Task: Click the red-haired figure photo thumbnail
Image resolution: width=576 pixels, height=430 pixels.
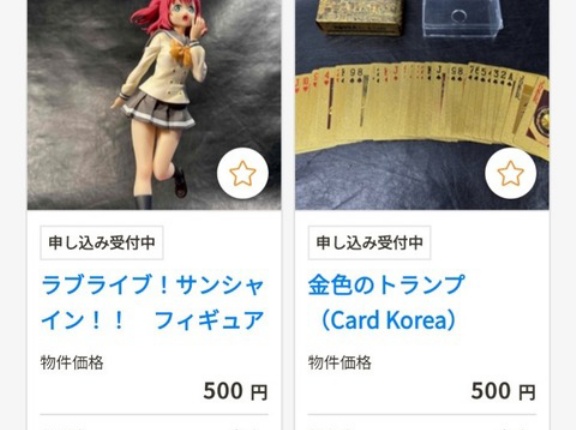Action: pyautogui.click(x=154, y=105)
